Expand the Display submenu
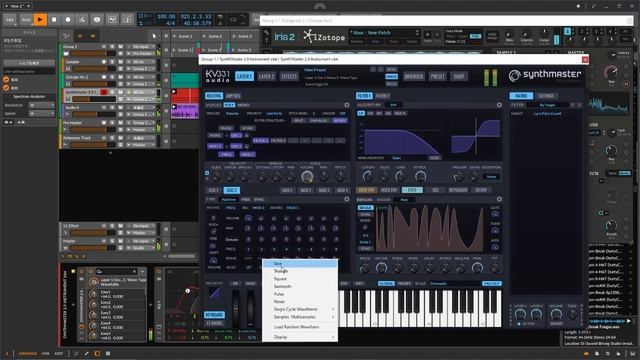Image resolution: width=640 pixels, height=360 pixels. (x=300, y=337)
